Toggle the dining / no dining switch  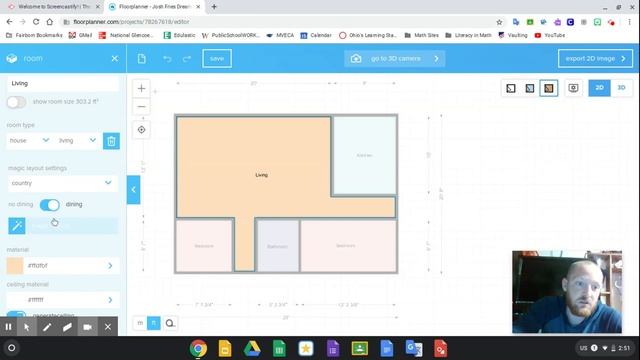(x=50, y=204)
